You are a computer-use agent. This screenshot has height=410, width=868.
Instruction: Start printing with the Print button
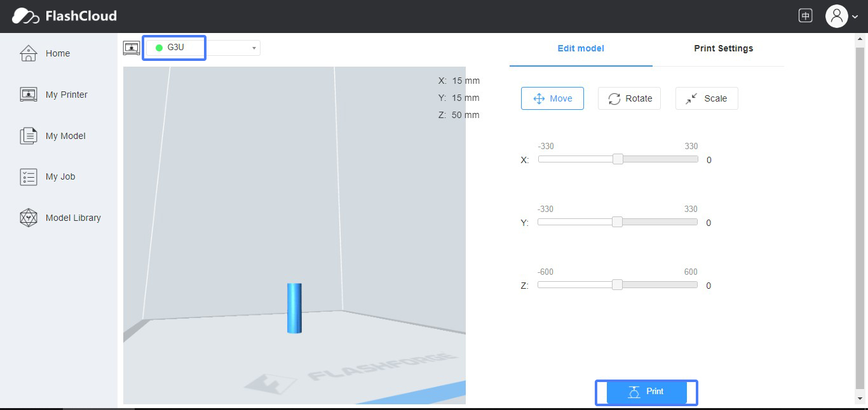coord(646,392)
